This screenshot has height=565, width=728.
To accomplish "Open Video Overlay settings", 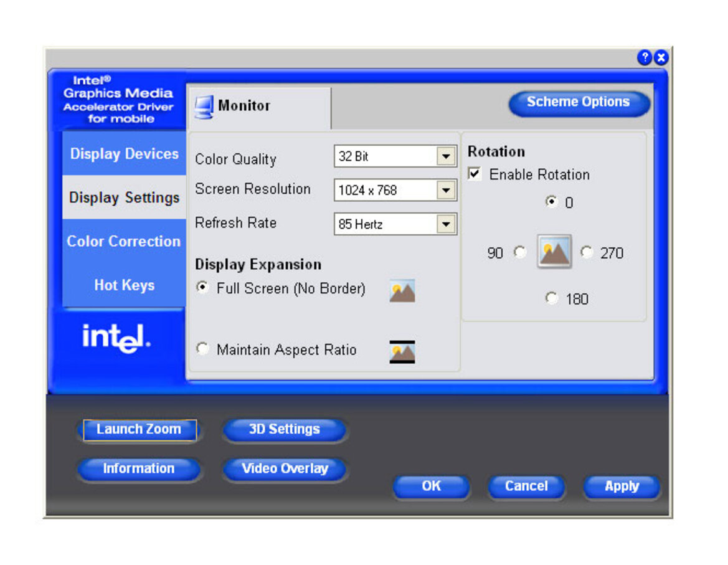I will pyautogui.click(x=285, y=469).
